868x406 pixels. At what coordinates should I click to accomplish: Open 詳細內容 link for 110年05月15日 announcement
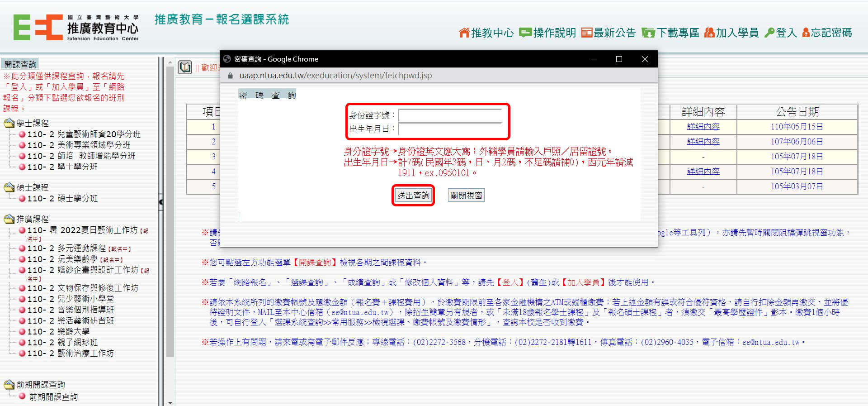point(703,127)
